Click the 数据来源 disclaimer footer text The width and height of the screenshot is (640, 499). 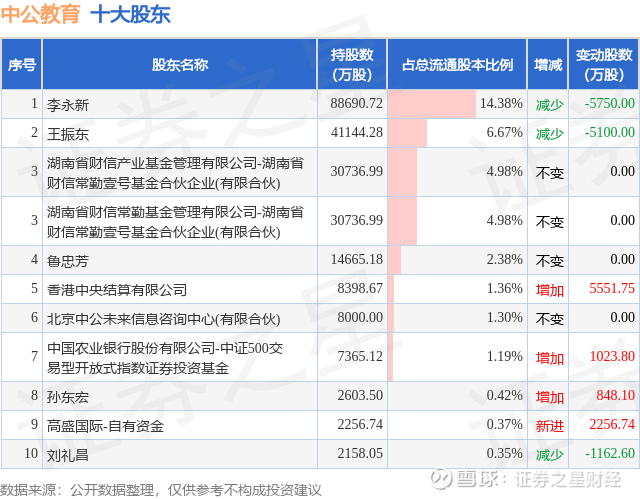161,490
